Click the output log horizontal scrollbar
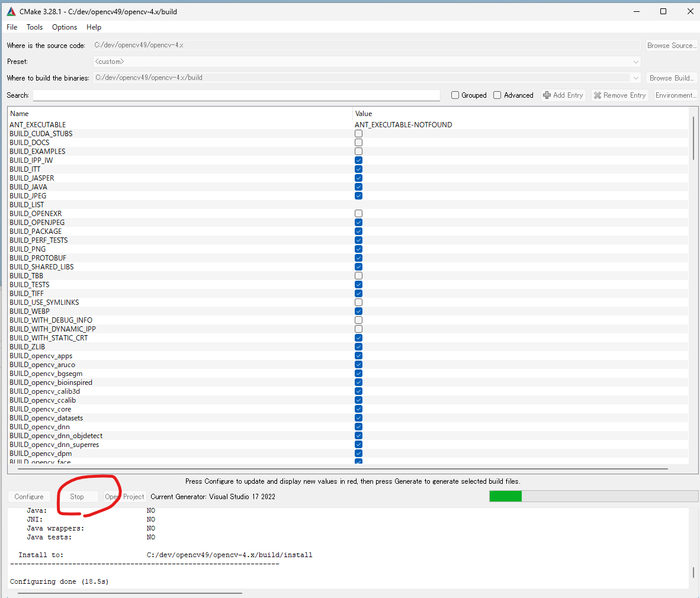 pyautogui.click(x=130, y=593)
